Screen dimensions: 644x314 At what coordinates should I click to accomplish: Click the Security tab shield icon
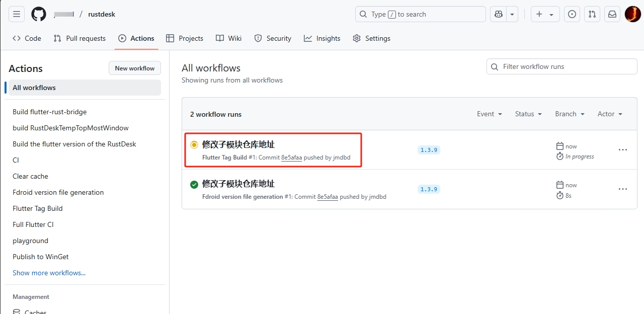click(x=258, y=38)
